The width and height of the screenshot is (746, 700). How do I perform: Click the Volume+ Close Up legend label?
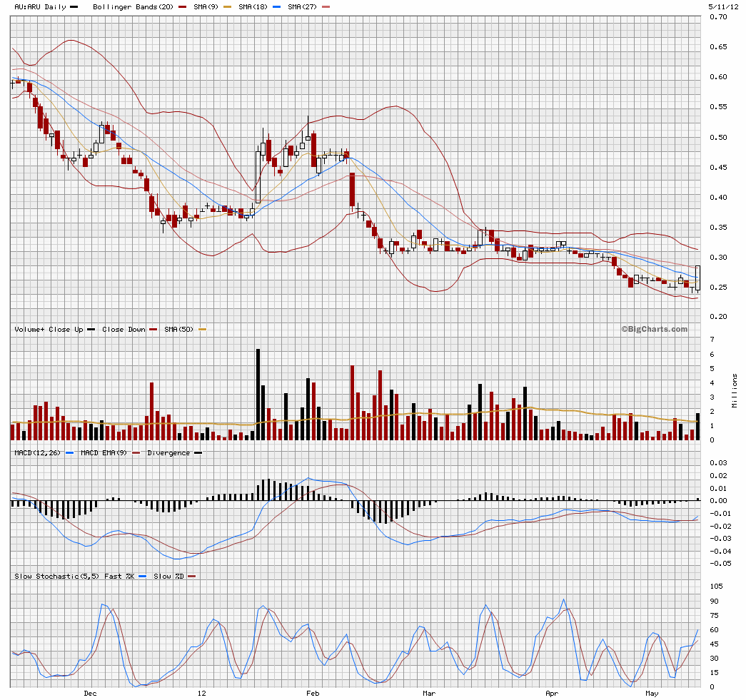tap(49, 329)
